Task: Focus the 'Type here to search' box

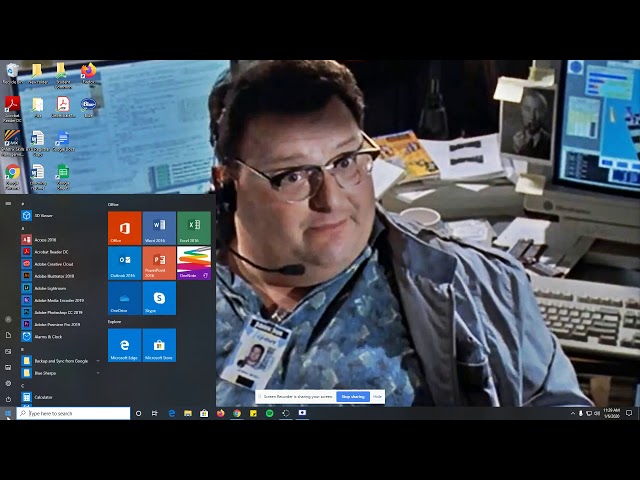Action: pyautogui.click(x=73, y=413)
